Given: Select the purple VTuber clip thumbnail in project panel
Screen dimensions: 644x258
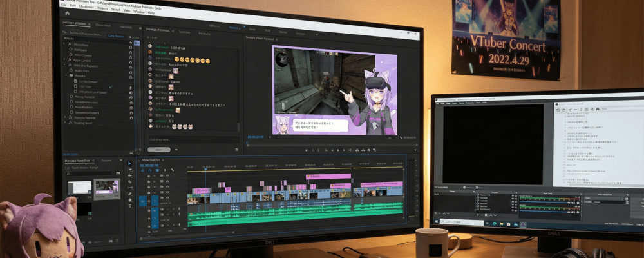Looking at the screenshot, I should click(x=107, y=189).
